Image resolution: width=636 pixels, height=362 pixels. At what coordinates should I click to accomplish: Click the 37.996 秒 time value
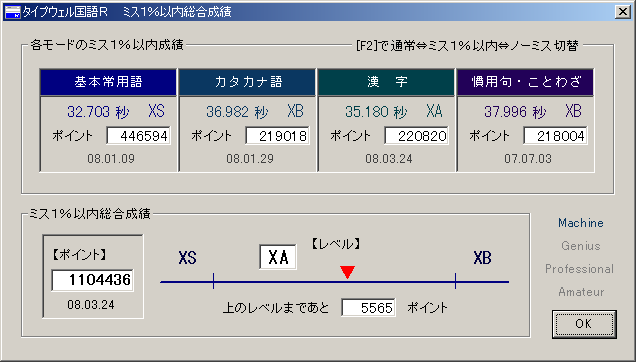[x=516, y=112]
